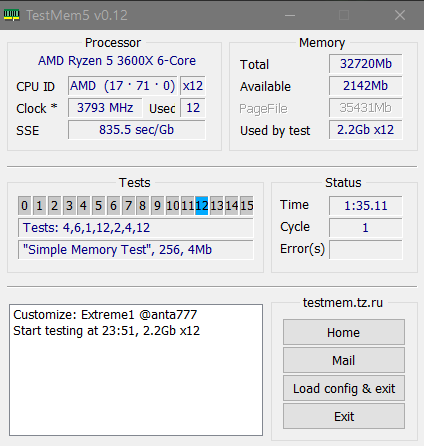Click the Home button
The width and height of the screenshot is (424, 446).
(344, 332)
